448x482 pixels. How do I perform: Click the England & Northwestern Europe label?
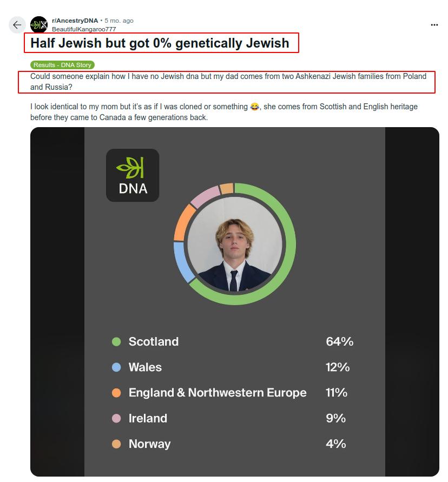click(x=218, y=393)
